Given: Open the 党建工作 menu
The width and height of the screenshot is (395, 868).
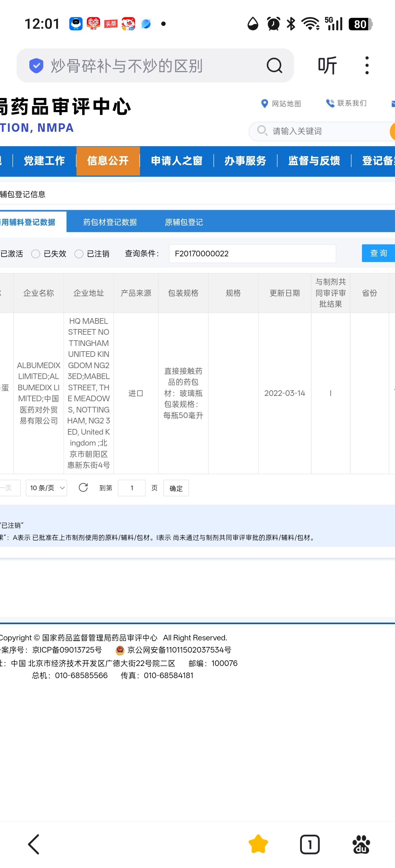Looking at the screenshot, I should [x=44, y=161].
